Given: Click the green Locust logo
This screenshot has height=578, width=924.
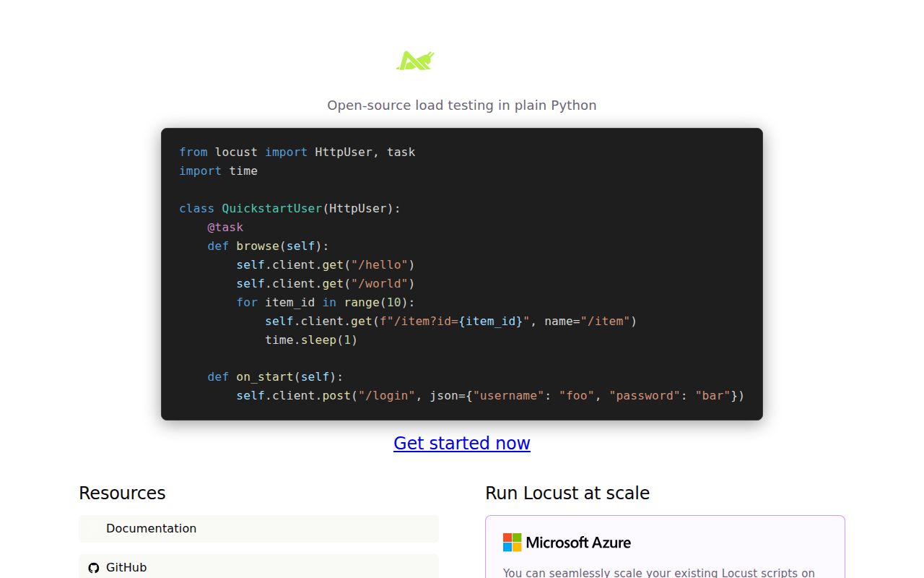Looking at the screenshot, I should point(415,60).
